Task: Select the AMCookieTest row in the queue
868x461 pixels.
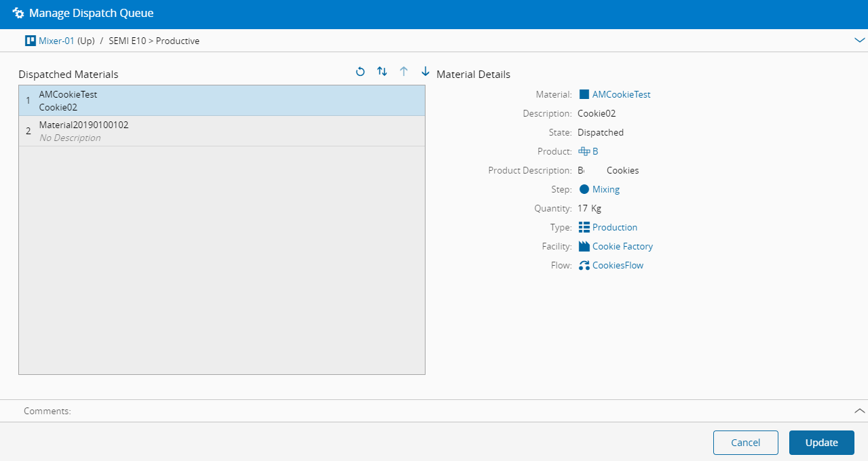Action: pos(221,100)
